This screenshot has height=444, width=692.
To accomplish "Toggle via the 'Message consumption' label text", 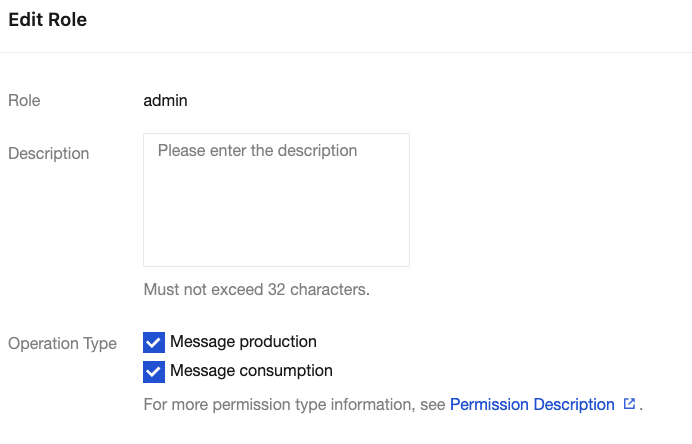I will click(x=251, y=371).
